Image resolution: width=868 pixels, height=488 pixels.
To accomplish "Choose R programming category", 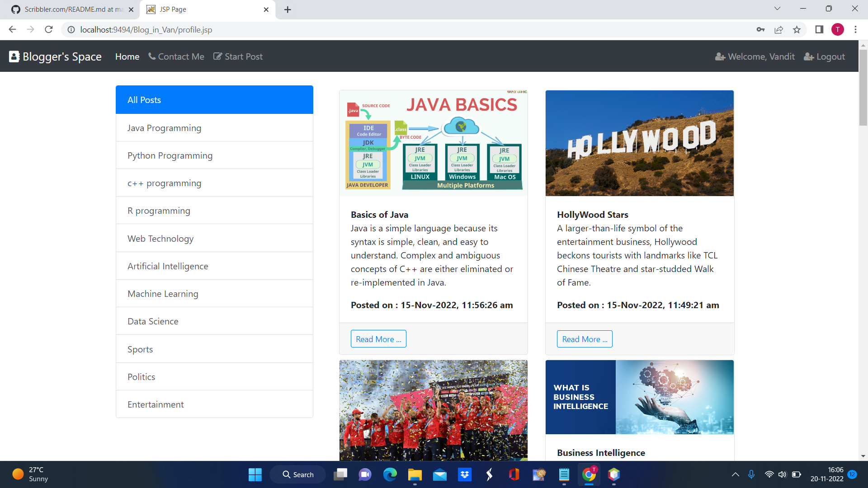I will [x=214, y=211].
